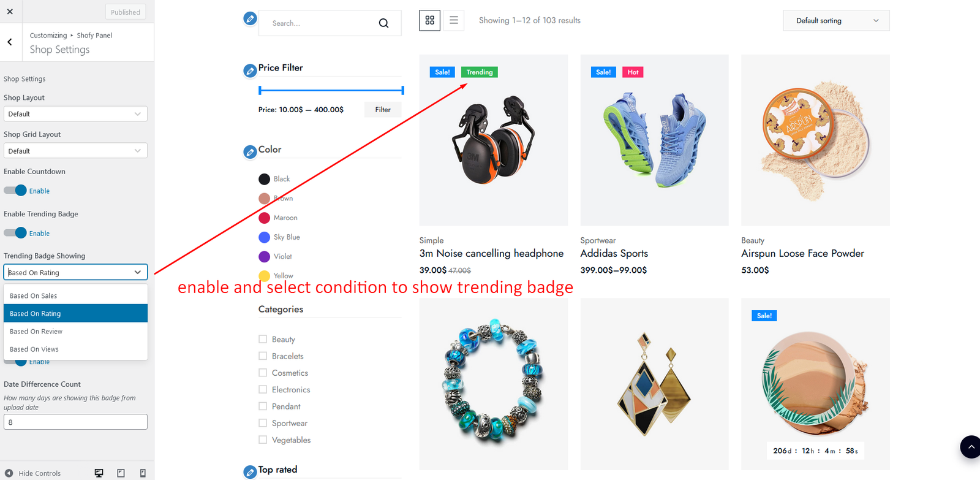
Task: Click the Date Difference Count input field
Action: pyautogui.click(x=75, y=422)
